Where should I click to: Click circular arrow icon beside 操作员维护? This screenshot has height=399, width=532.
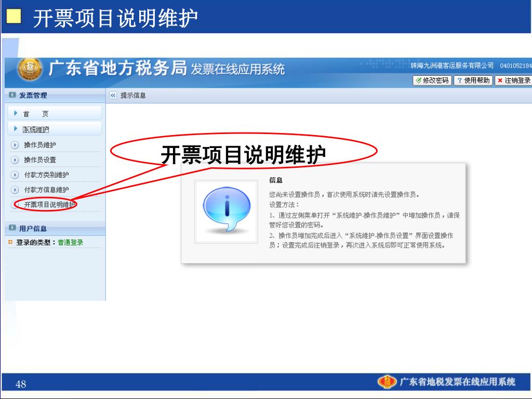pyautogui.click(x=15, y=145)
